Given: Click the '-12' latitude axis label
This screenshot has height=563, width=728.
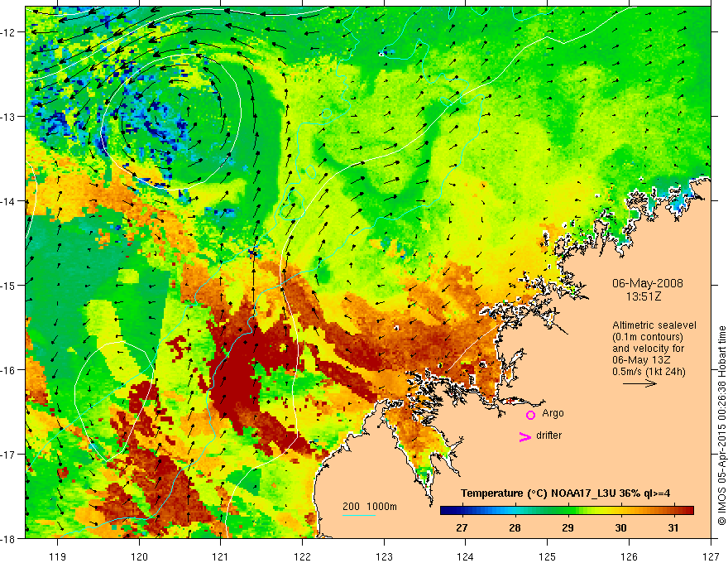Looking at the screenshot, I should (x=8, y=32).
